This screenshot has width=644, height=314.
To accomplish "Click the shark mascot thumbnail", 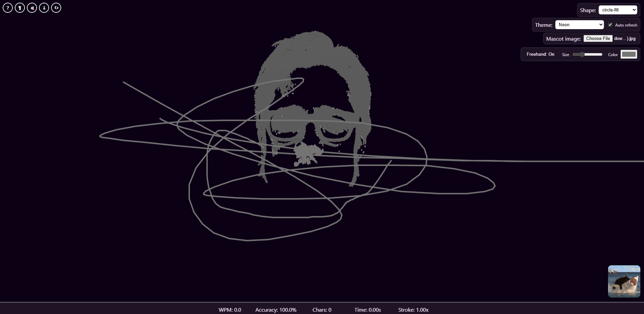I will click(x=624, y=281).
